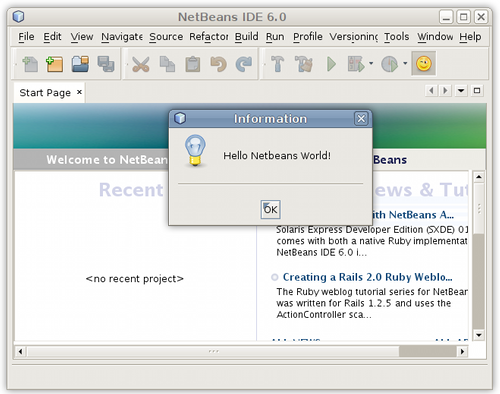Click the Profile Main Project icon

coord(389,64)
